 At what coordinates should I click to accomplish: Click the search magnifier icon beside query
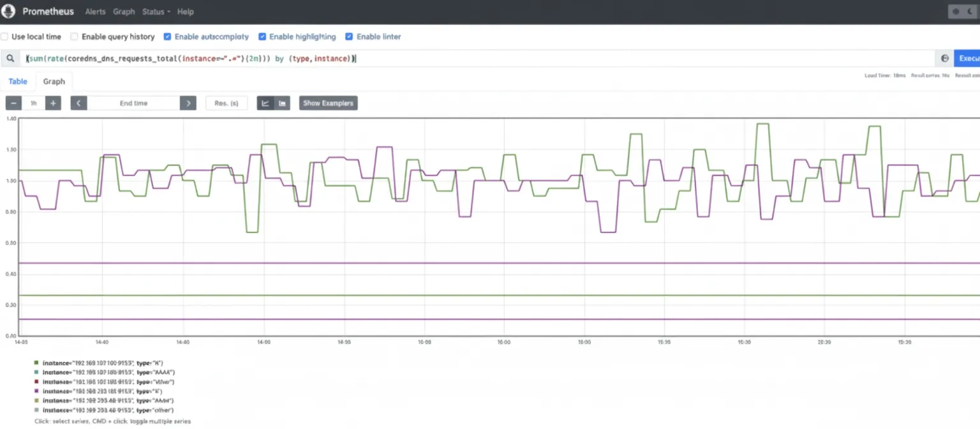point(10,58)
